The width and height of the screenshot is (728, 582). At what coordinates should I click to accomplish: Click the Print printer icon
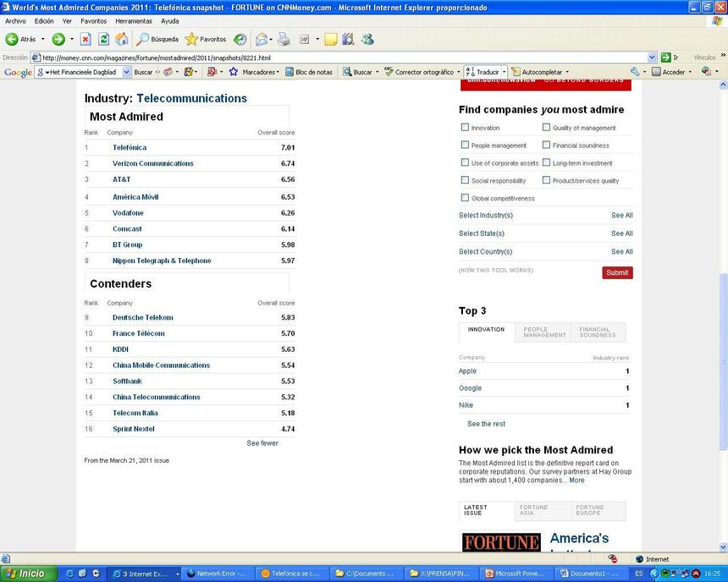pyautogui.click(x=284, y=39)
